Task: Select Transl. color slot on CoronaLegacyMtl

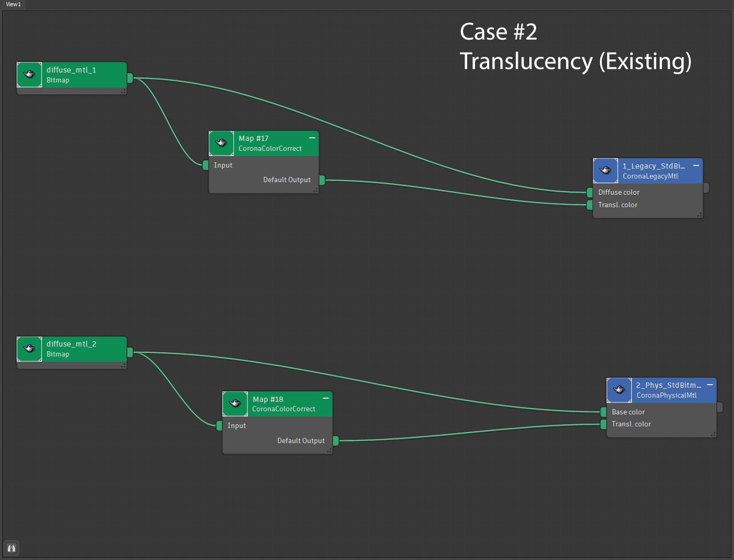Action: click(x=618, y=205)
